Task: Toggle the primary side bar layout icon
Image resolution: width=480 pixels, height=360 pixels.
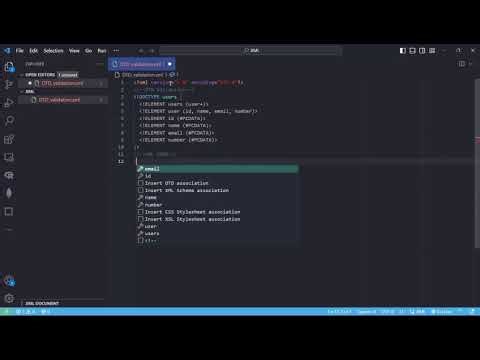Action: pyautogui.click(x=403, y=51)
